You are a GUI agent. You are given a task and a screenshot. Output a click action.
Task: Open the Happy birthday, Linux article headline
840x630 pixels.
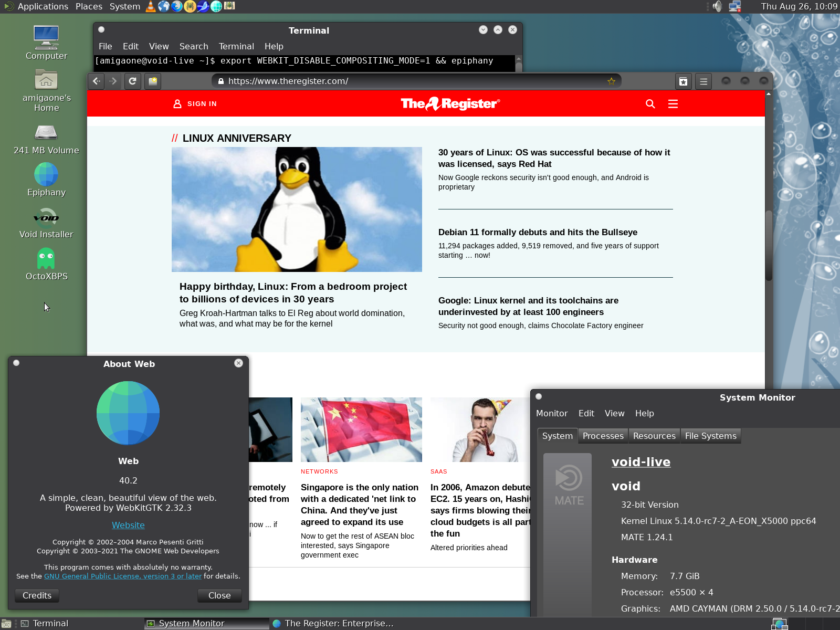[293, 293]
